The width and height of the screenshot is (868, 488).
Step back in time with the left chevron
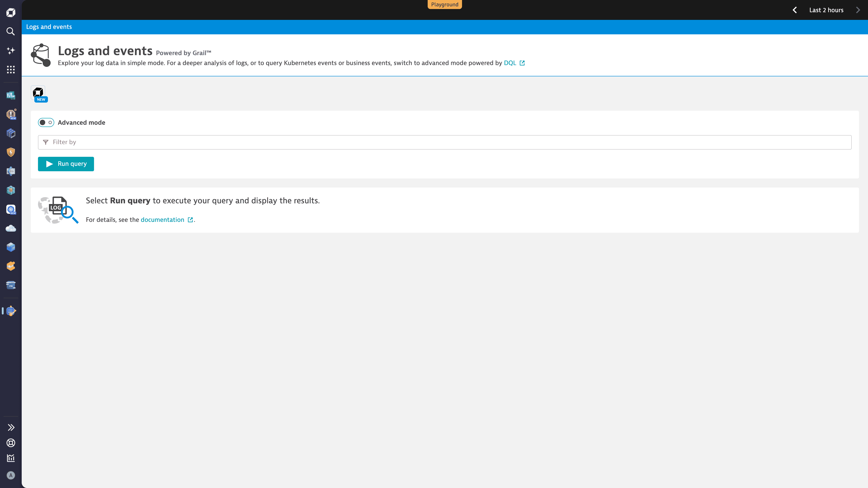(x=795, y=10)
